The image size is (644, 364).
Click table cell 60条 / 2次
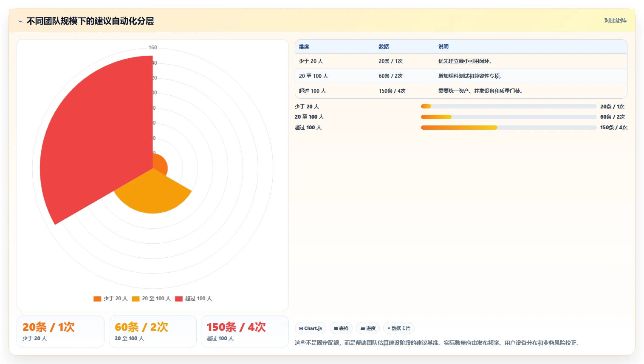pyautogui.click(x=390, y=76)
